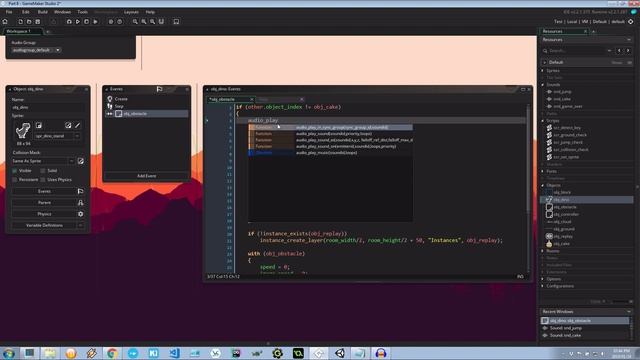Image resolution: width=640 pixels, height=360 pixels.
Task: Toggle the Uses Physics checkbox
Action: (x=43, y=180)
